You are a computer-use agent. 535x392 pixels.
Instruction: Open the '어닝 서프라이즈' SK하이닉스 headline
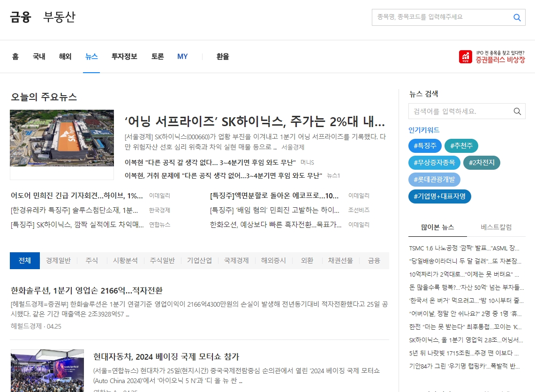[x=255, y=121]
